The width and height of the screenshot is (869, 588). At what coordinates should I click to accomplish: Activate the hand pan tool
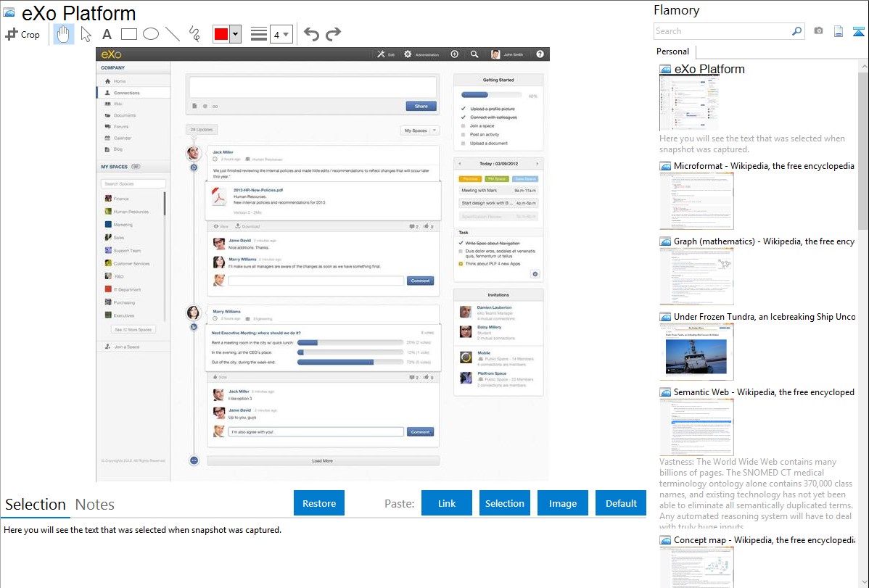pyautogui.click(x=63, y=34)
